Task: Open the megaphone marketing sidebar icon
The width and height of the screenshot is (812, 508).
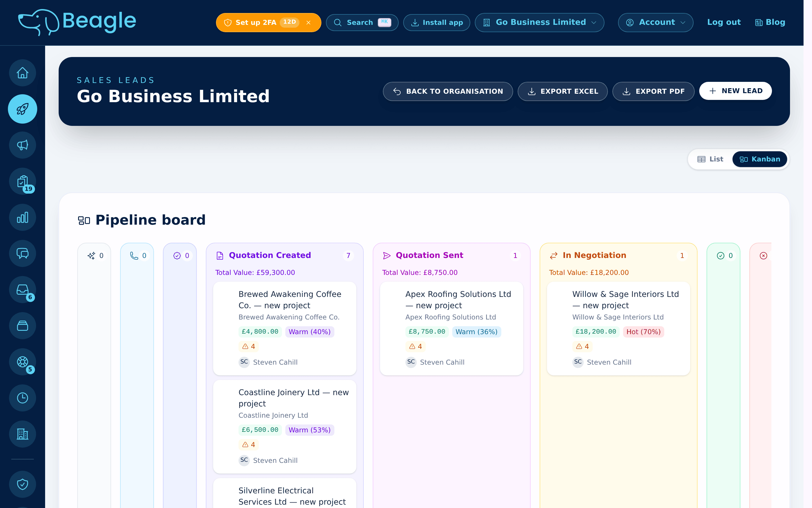Action: [23, 145]
